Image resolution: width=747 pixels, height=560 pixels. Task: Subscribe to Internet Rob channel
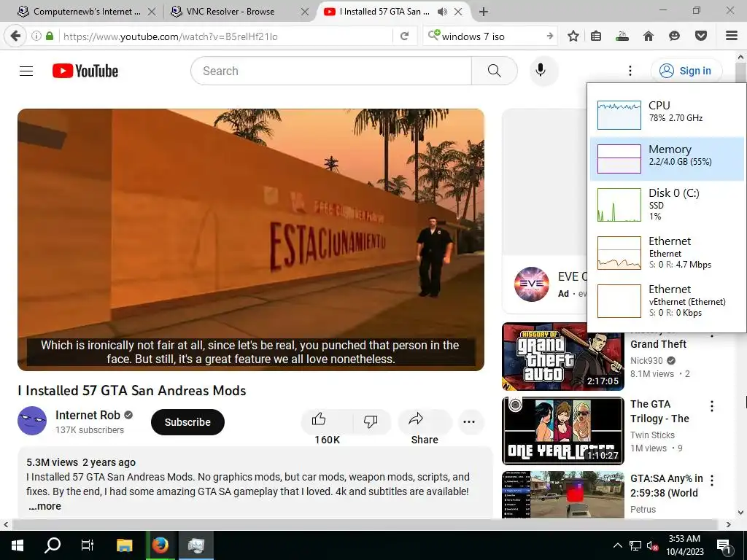tap(187, 422)
